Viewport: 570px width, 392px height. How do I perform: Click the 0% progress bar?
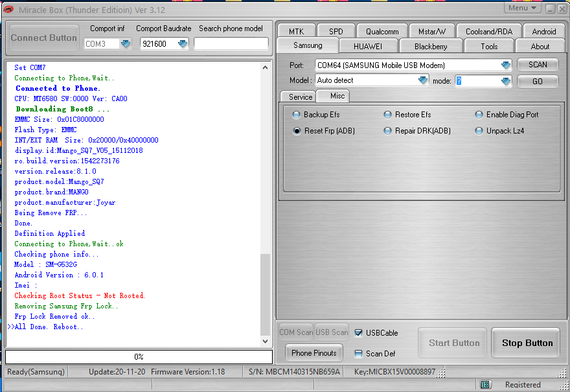point(139,357)
